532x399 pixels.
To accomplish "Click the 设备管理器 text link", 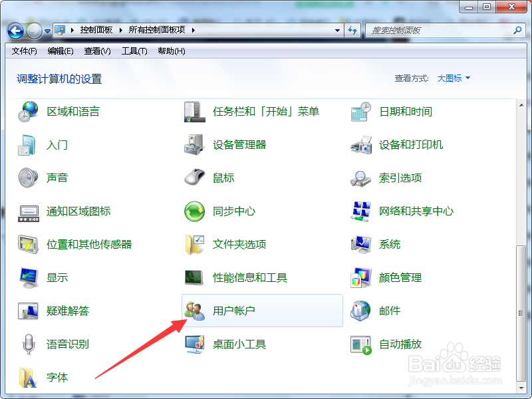I will coord(239,145).
